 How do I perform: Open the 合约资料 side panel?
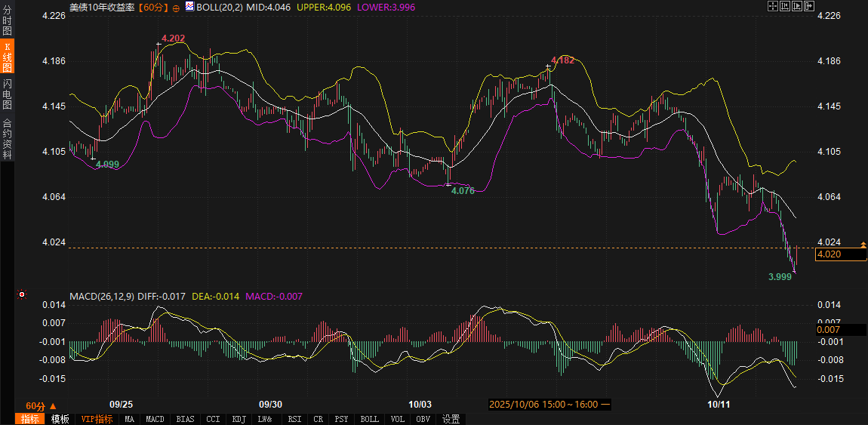tap(8, 138)
